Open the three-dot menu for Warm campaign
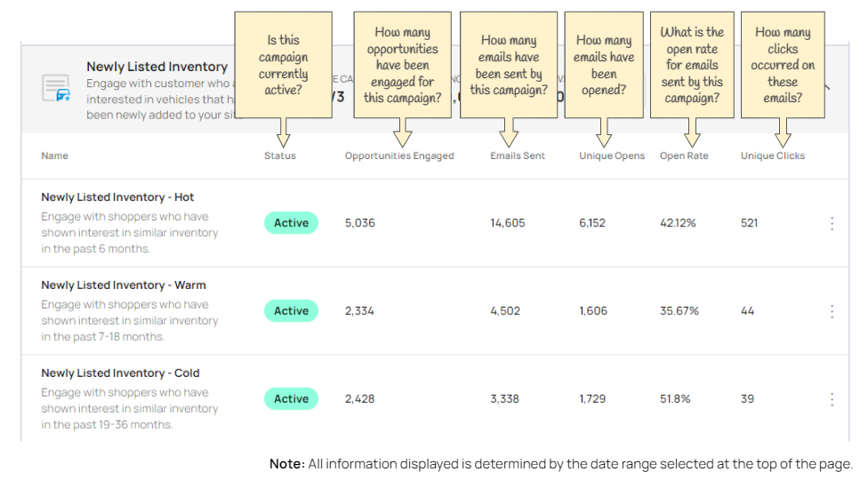Screen dimensions: 868x480 pos(832,311)
